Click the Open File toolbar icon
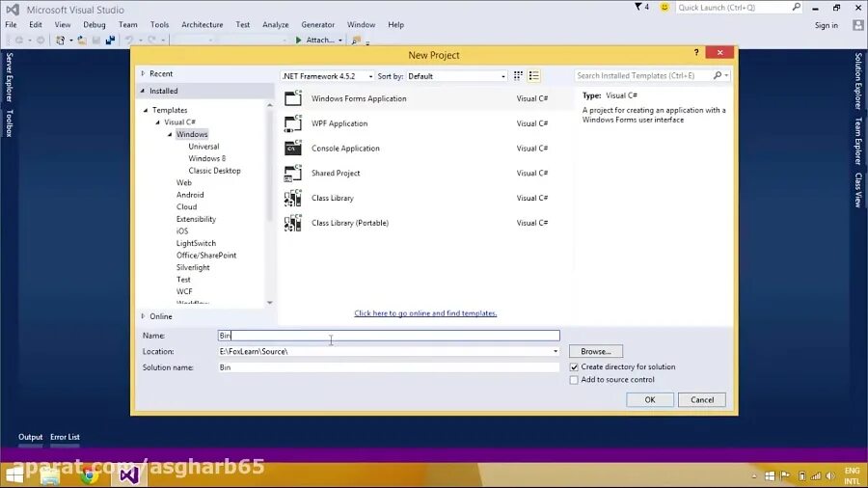Image resolution: width=868 pixels, height=488 pixels. pos(81,40)
